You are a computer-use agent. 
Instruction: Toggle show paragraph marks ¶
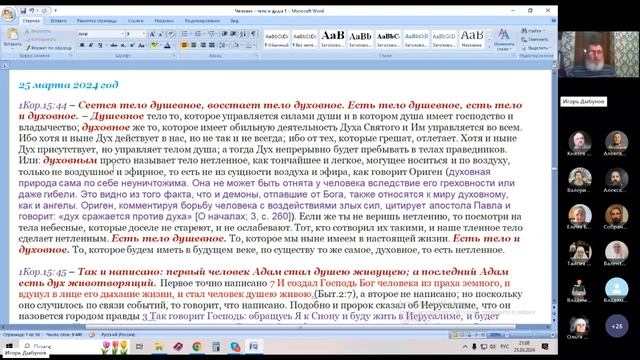[253, 34]
